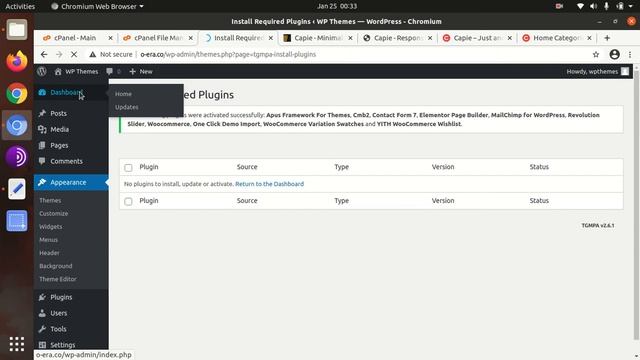Open the Files app in the dock

tap(17, 29)
